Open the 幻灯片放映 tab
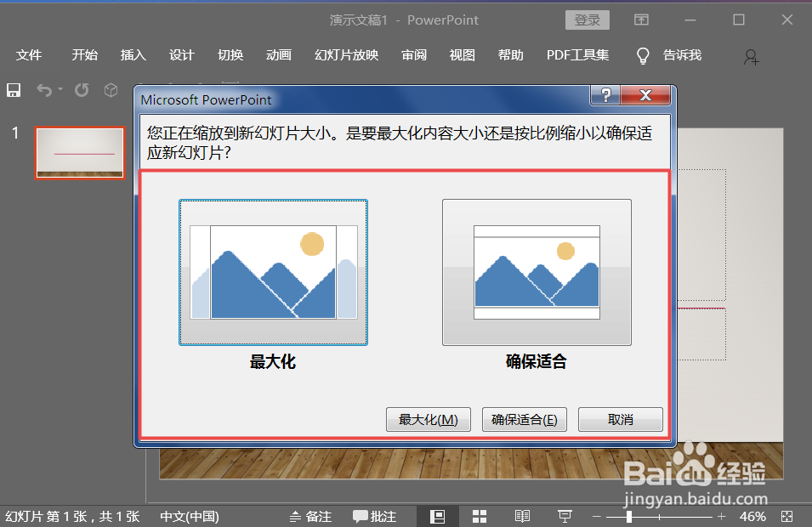Image resolution: width=812 pixels, height=527 pixels. coord(346,55)
